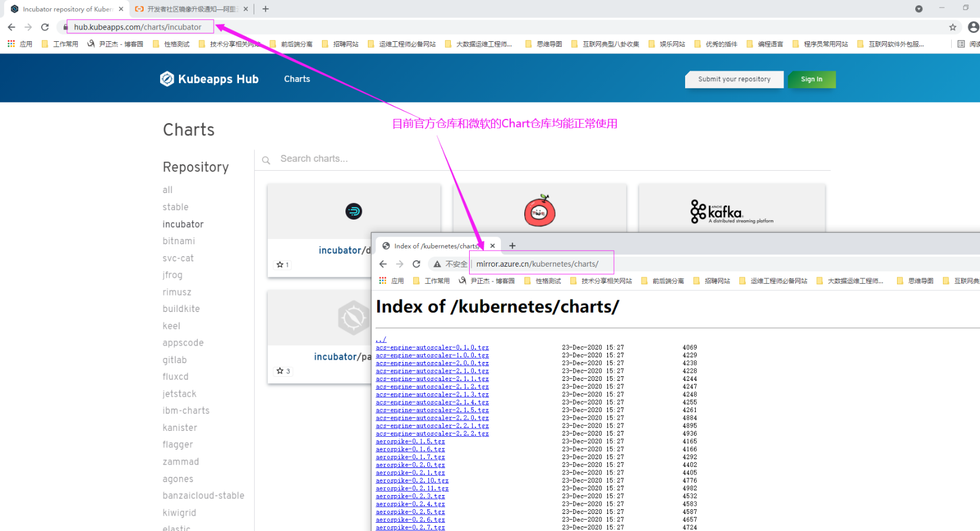980x531 pixels.
Task: Open new tab with plus button
Action: tap(265, 9)
